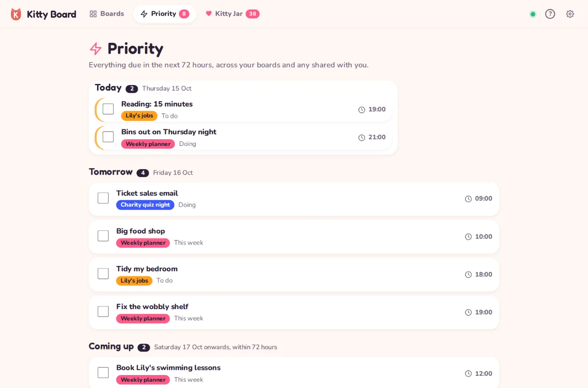Tick the Fix the wobbly shelf checkbox
This screenshot has height=388, width=588.
(103, 311)
